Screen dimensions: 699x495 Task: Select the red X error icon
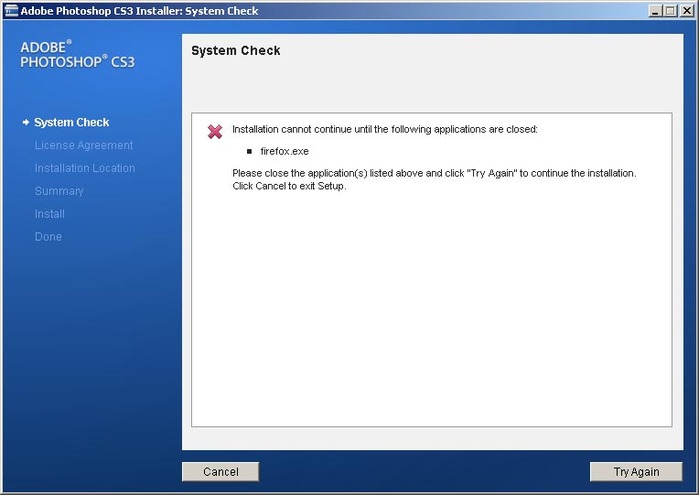coord(215,131)
